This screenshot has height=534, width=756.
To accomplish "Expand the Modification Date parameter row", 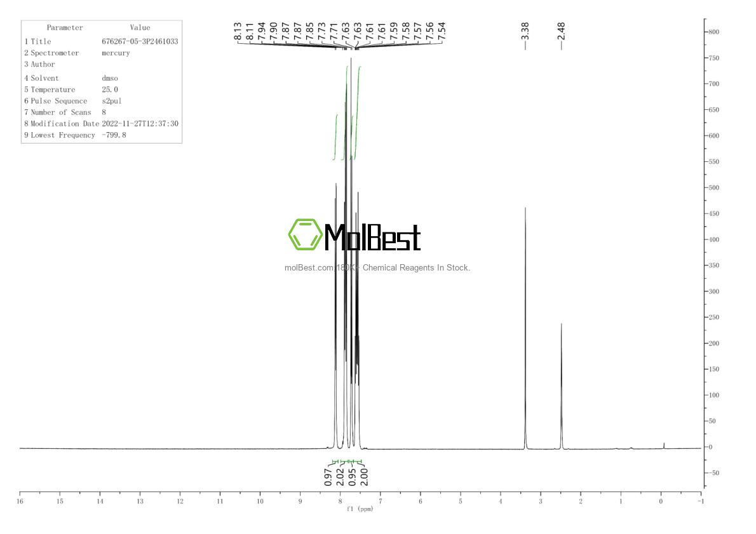I will (x=102, y=124).
